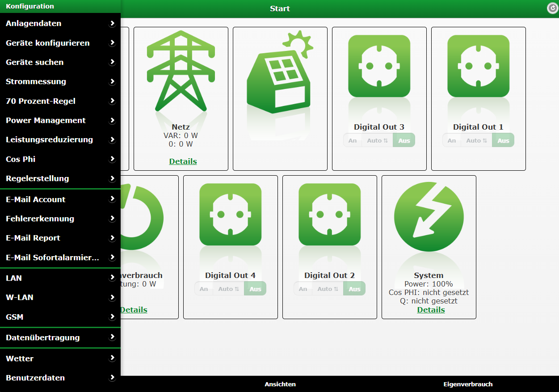Set Digital Out 2 to Auto

[328, 289]
